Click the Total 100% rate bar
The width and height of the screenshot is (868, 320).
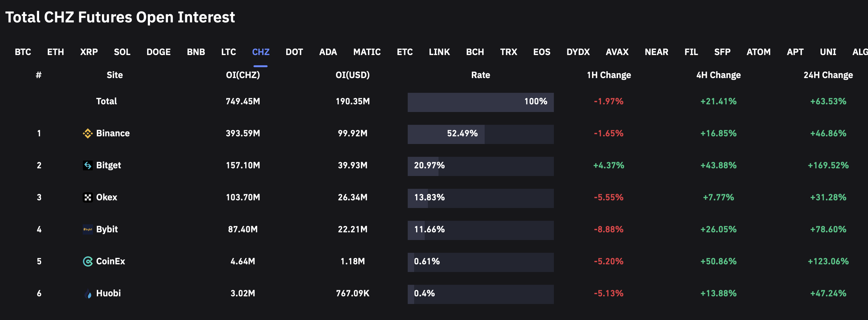[x=480, y=102]
